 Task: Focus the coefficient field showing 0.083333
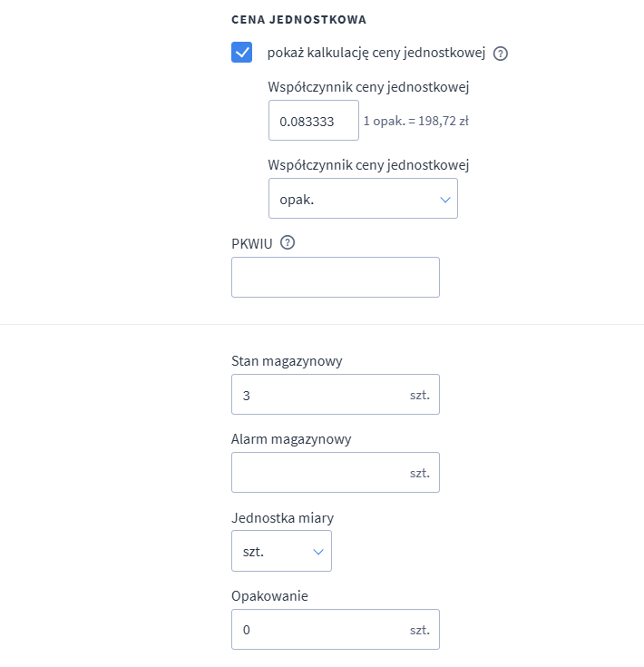point(313,121)
